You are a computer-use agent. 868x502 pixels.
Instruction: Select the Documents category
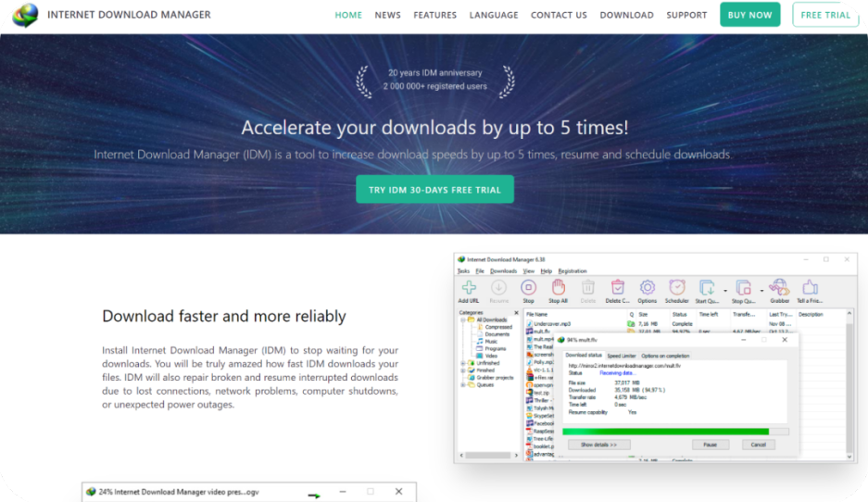(493, 334)
